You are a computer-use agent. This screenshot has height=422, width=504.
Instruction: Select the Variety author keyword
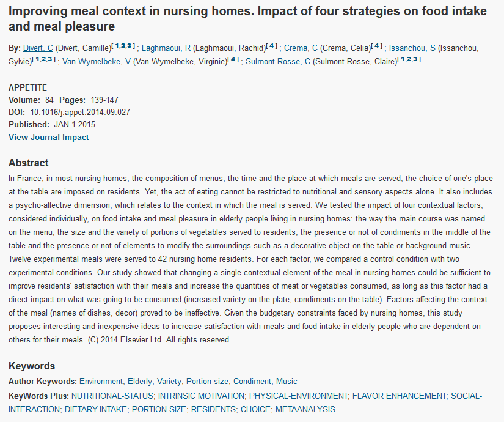tap(169, 382)
